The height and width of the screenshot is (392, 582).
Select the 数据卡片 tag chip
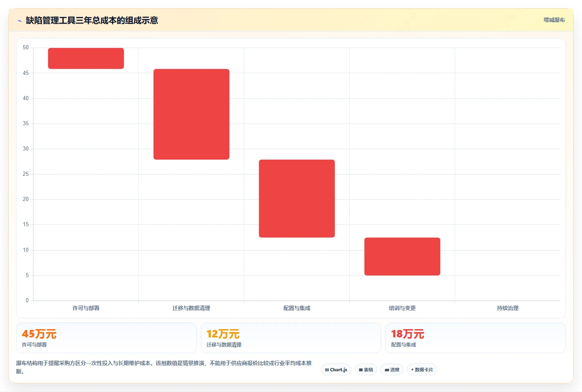(x=422, y=370)
